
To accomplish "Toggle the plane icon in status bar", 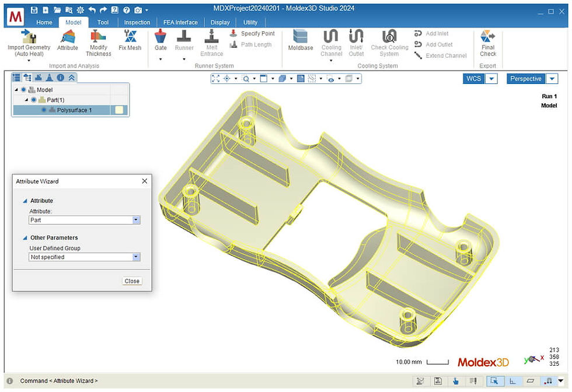I will 531,381.
